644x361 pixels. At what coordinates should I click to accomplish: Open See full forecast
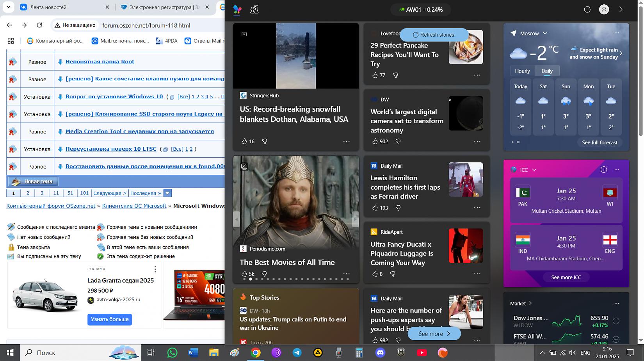(600, 142)
